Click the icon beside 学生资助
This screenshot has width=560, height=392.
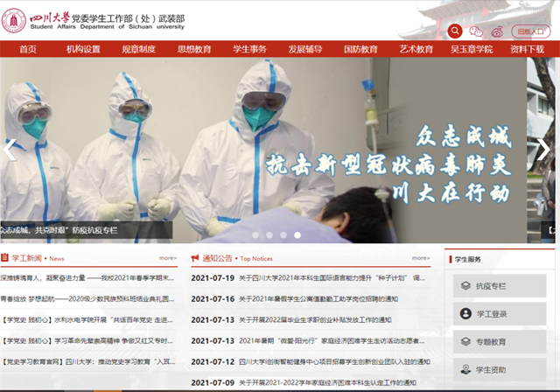(x=465, y=369)
